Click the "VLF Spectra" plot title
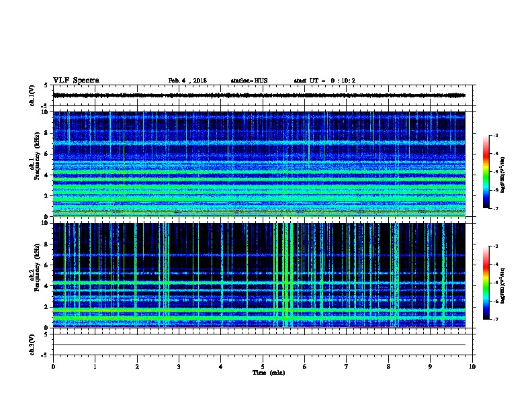This screenshot has width=532, height=411. click(x=76, y=81)
